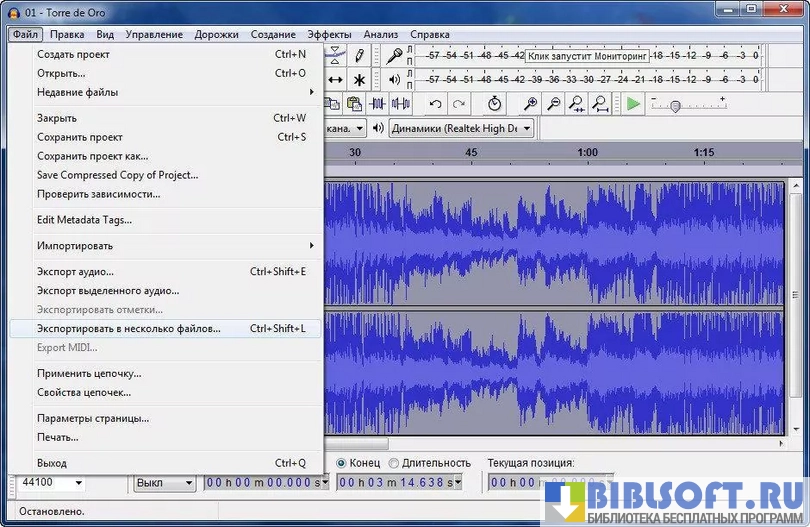Viewport: 810px width, 527px height.
Task: Click the recording microphone meter icon
Action: [395, 55]
